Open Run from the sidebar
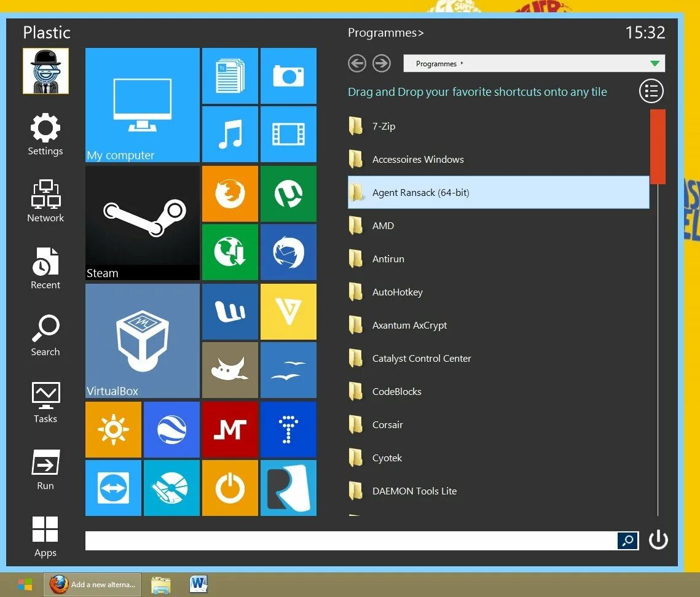This screenshot has height=597, width=700. pyautogui.click(x=45, y=470)
